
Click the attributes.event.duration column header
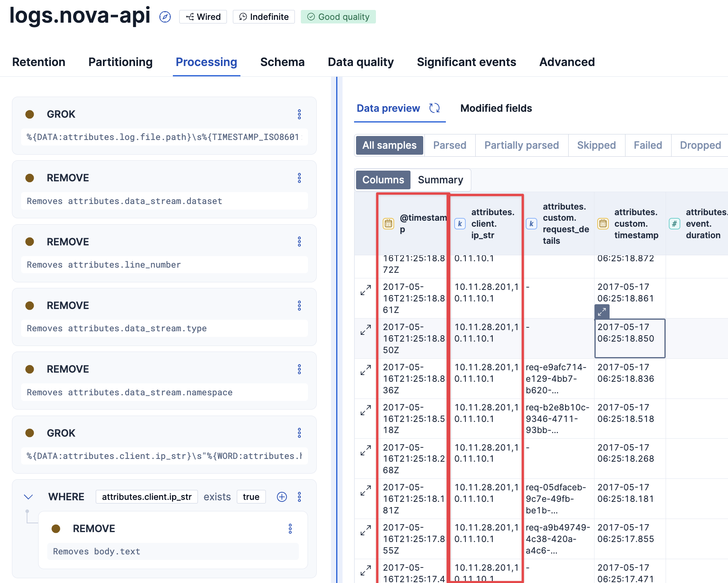[697, 223]
